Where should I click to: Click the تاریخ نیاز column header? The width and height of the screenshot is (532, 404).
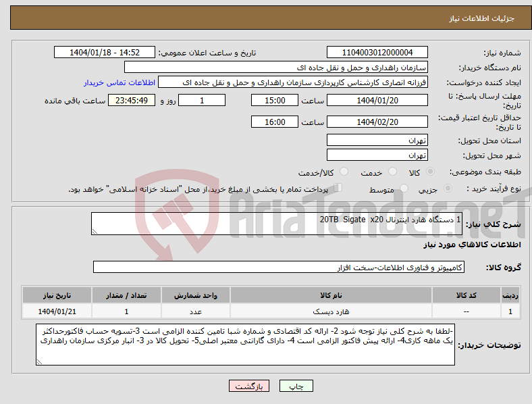57,295
